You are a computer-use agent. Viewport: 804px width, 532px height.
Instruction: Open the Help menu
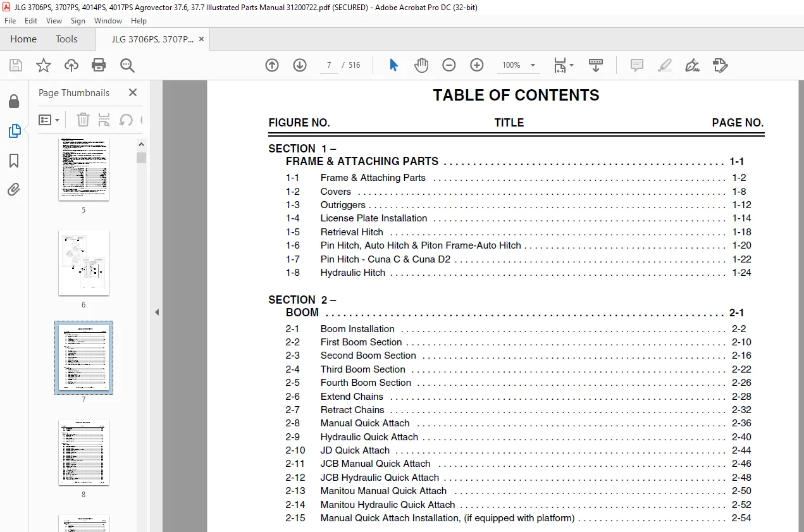click(139, 21)
